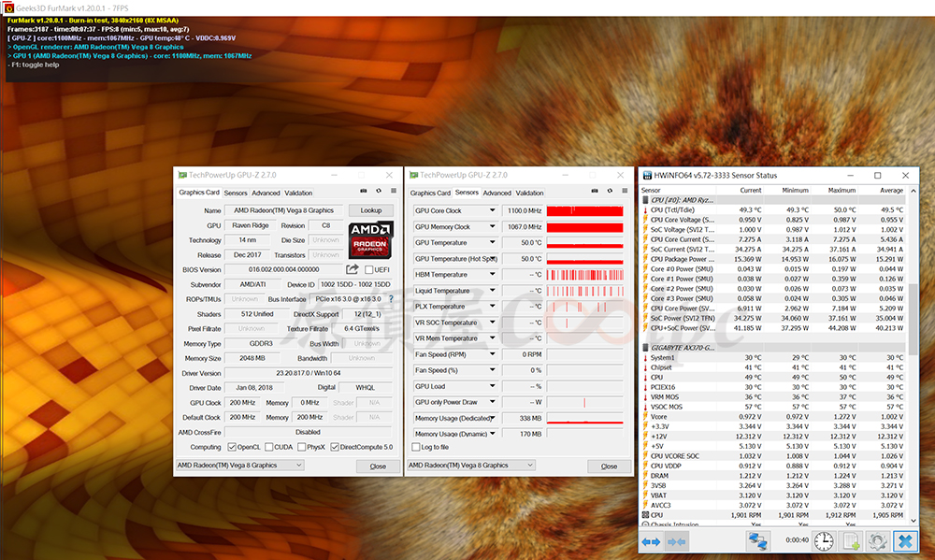The image size is (935, 560).
Task: Click chip icon of GIGABYTE AX370-G sensor group
Action: [x=645, y=348]
